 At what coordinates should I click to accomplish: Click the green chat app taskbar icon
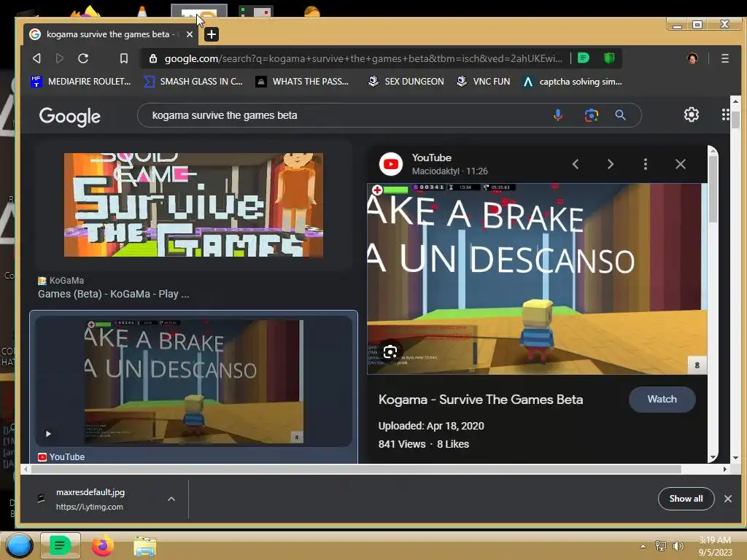tap(60, 545)
